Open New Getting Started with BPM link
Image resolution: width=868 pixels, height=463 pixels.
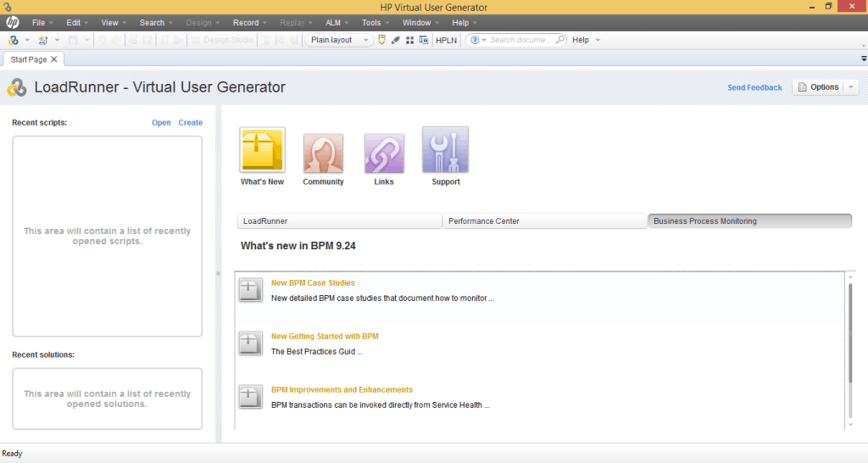[325, 336]
